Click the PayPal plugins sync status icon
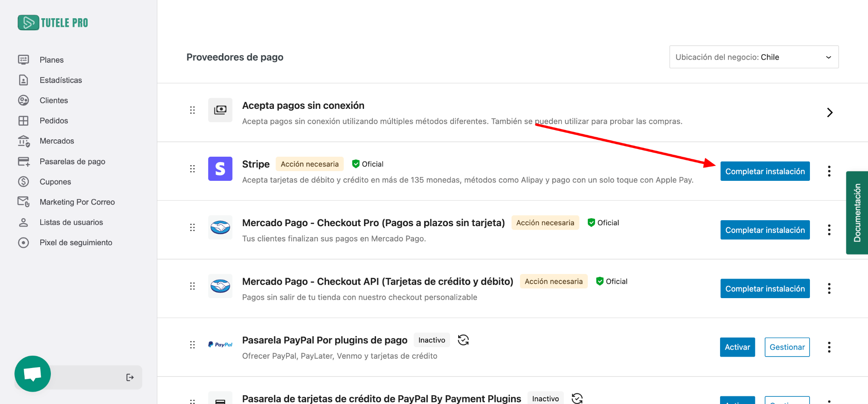This screenshot has width=868, height=404. coord(463,340)
